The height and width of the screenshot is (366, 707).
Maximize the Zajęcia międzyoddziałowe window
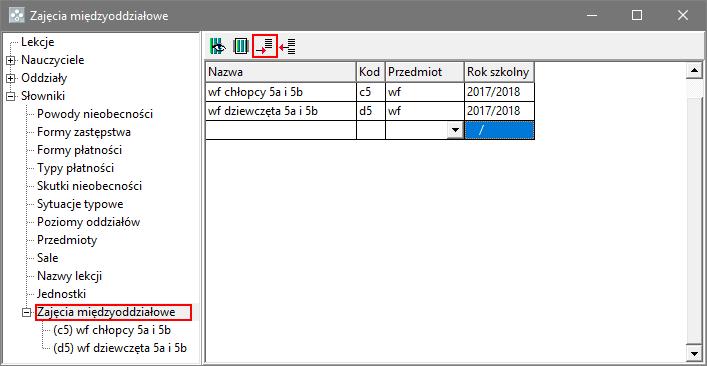coord(637,16)
